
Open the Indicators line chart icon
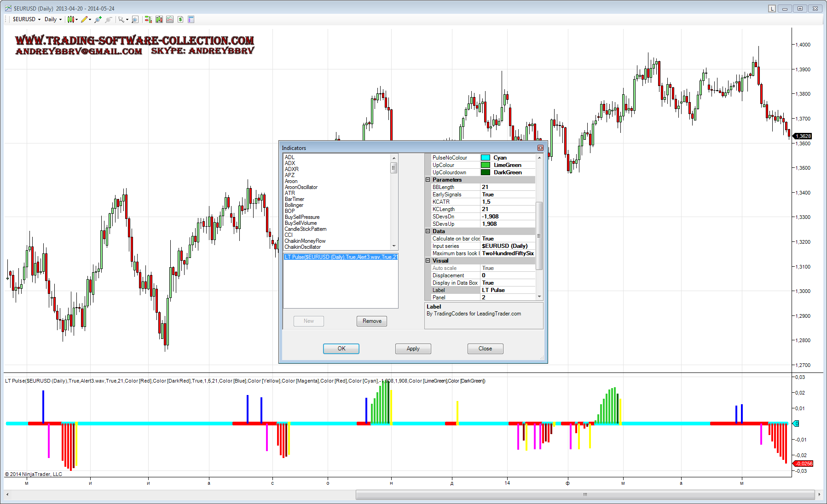coord(170,19)
